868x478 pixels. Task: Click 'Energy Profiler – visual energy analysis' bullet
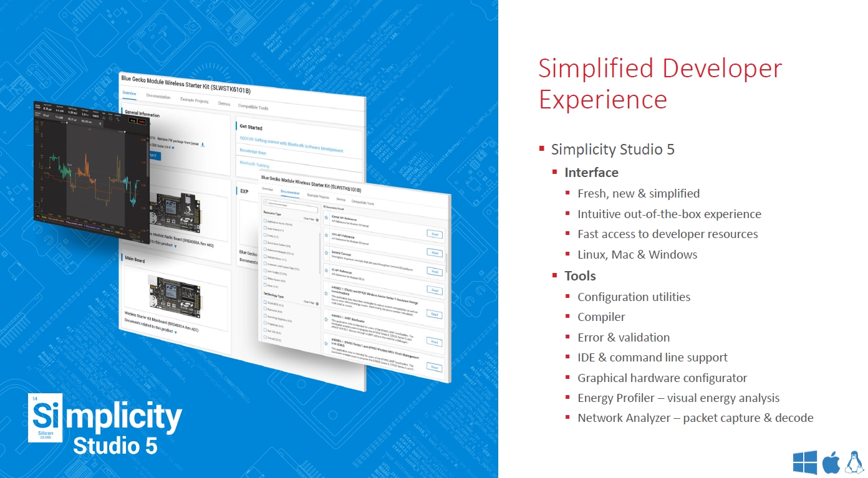click(x=678, y=398)
